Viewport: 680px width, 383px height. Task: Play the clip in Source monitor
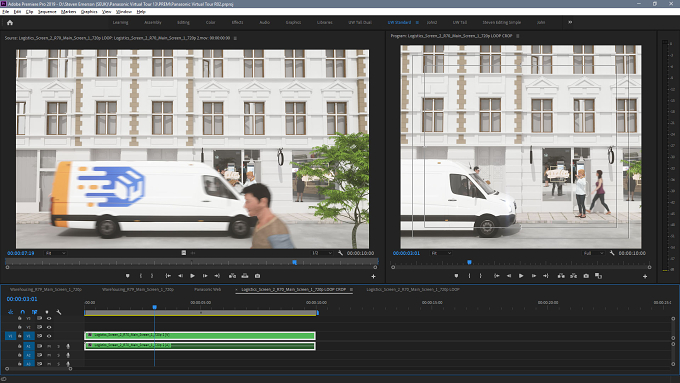(193, 276)
